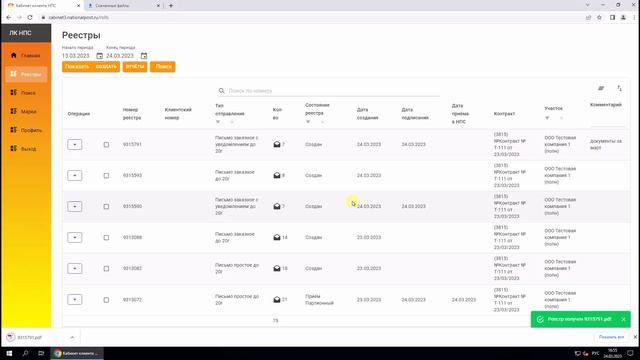Tick checkbox for registry 9315791
Image resolution: width=640 pixels, height=360 pixels.
pyautogui.click(x=106, y=144)
